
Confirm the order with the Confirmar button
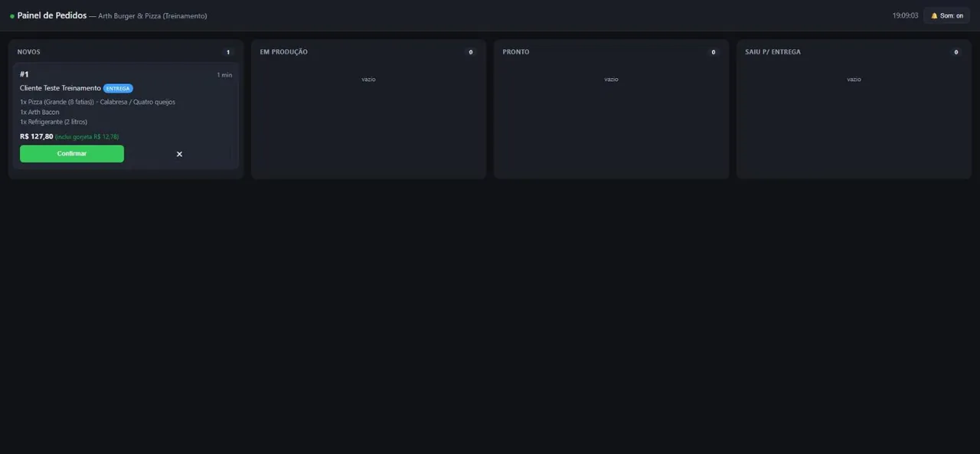tap(72, 154)
